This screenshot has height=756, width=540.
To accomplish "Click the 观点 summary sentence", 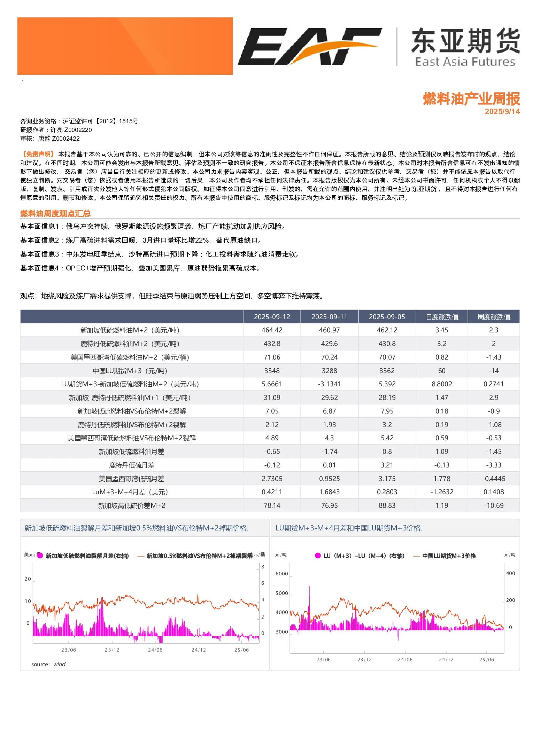I will click(x=173, y=296).
